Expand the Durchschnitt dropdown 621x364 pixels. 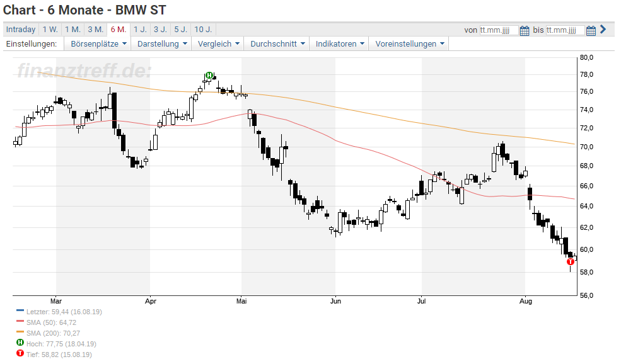pyautogui.click(x=277, y=44)
